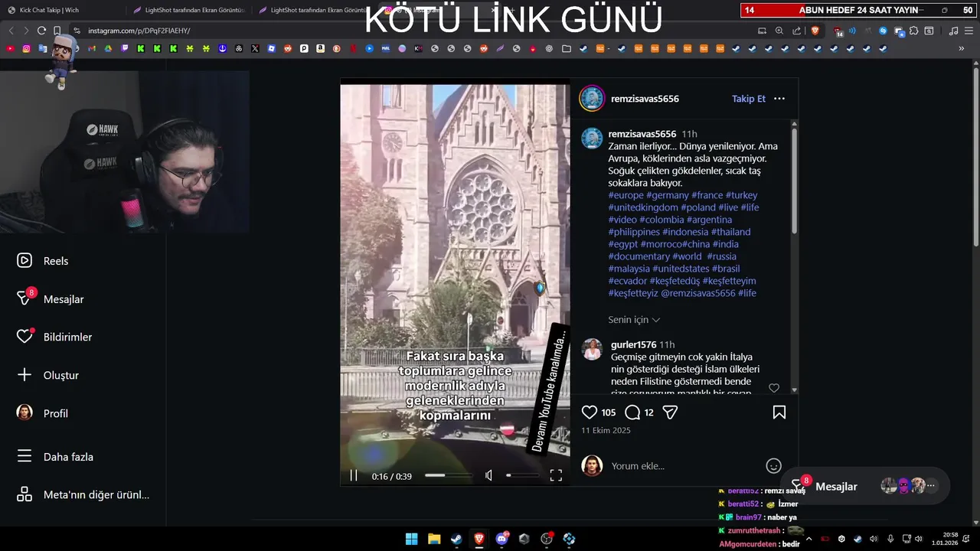The image size is (980, 551).
Task: Share the post with the paper-plane icon
Action: pos(670,412)
